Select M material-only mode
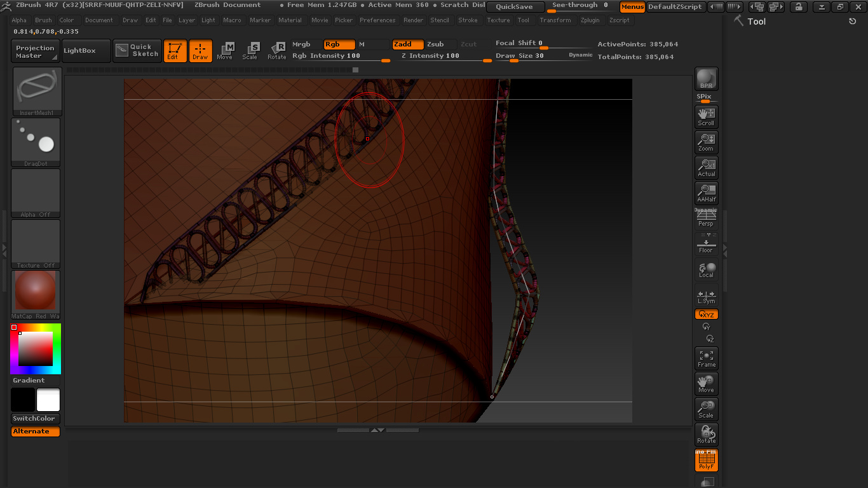The image size is (868, 488). click(372, 44)
